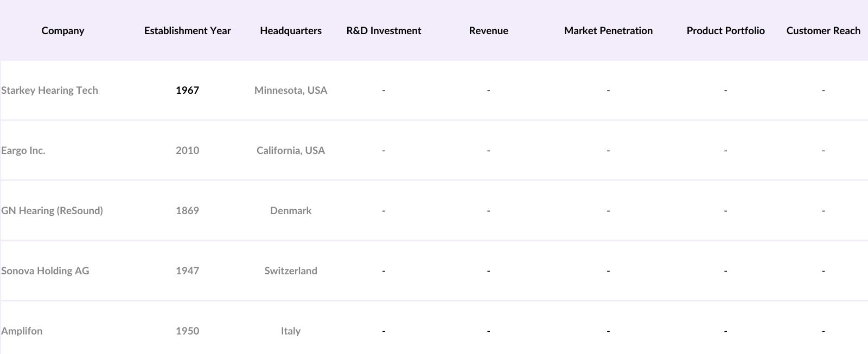Viewport: 868px width, 354px height.
Task: Select the 2010 establishment year value
Action: tap(188, 150)
